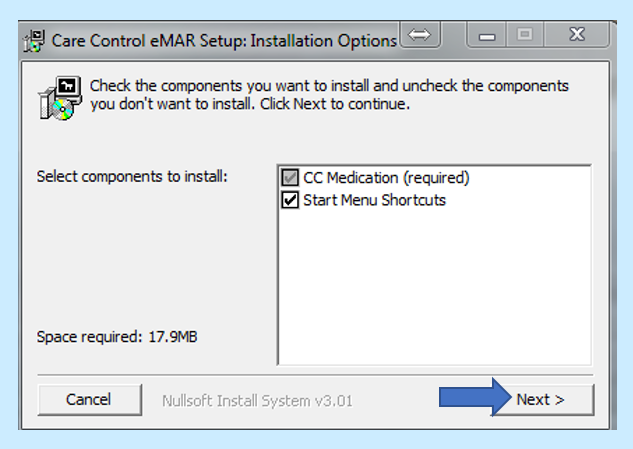Select the Start Menu Shortcuts label text

pos(374,200)
